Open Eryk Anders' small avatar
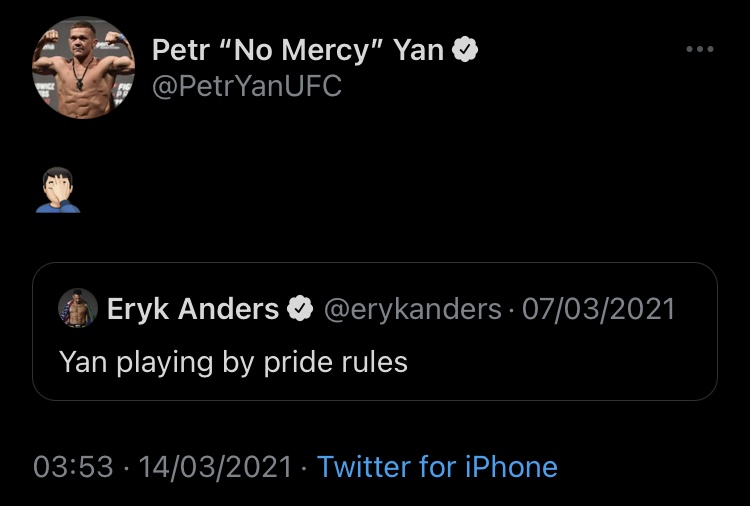The width and height of the screenshot is (750, 506). tap(78, 308)
